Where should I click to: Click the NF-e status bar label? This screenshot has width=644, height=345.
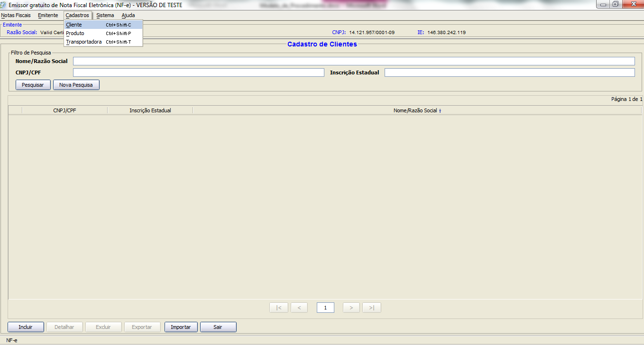(x=11, y=340)
